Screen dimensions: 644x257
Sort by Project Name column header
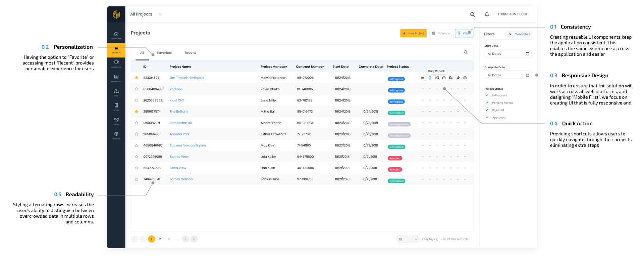(x=180, y=67)
